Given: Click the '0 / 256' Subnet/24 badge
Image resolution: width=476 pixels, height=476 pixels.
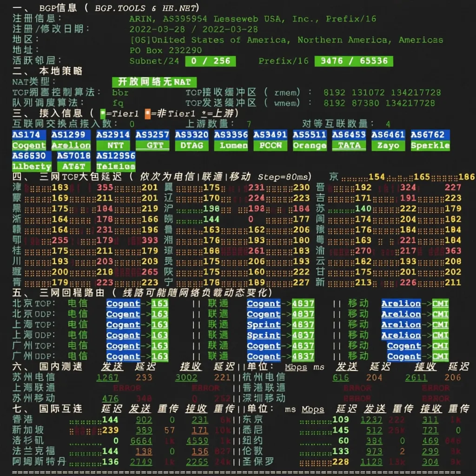Looking at the screenshot, I should pyautogui.click(x=211, y=61).
